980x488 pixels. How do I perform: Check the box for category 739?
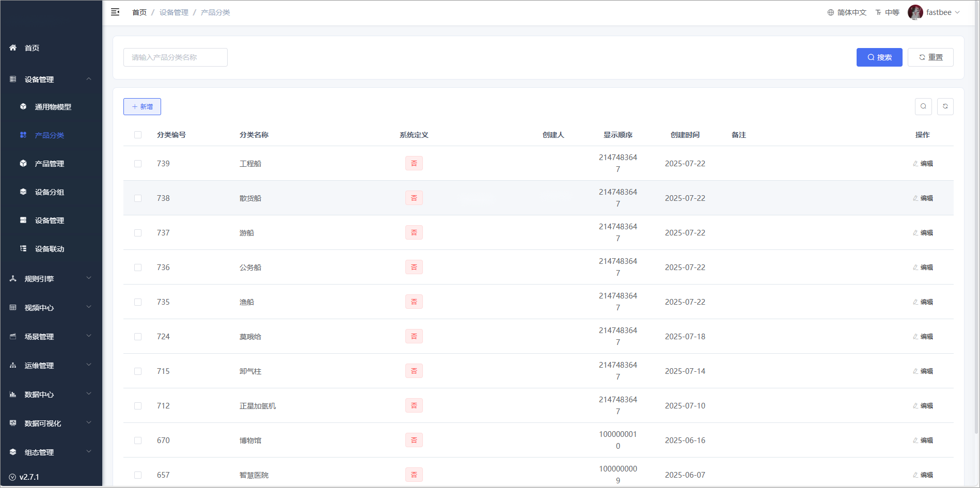click(x=138, y=164)
